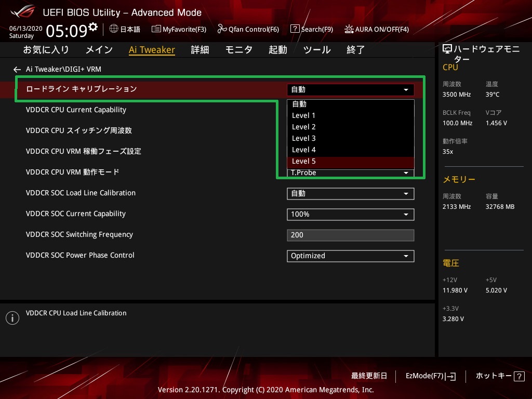532x399 pixels.
Task: Select VDDCR SOC Current Capability label
Action: pos(76,214)
